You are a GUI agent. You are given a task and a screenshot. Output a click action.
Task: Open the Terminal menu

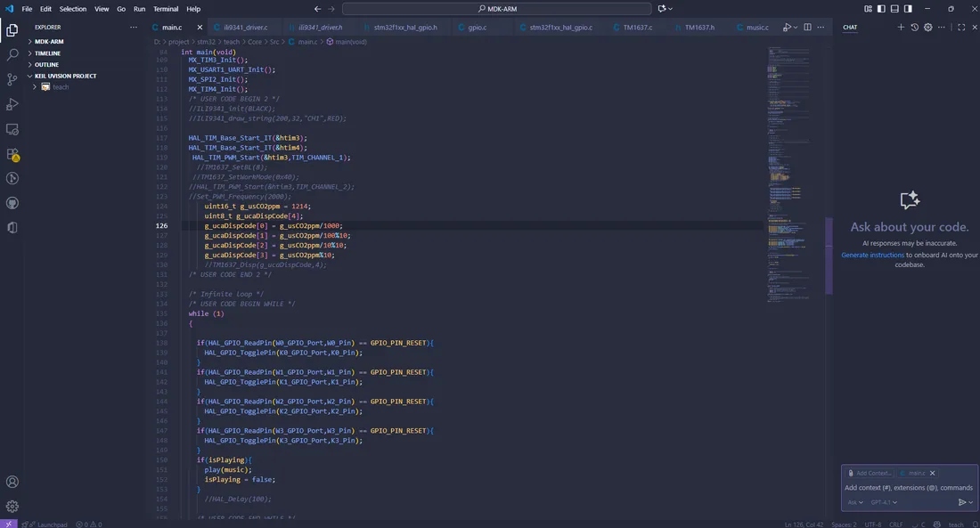(x=166, y=9)
